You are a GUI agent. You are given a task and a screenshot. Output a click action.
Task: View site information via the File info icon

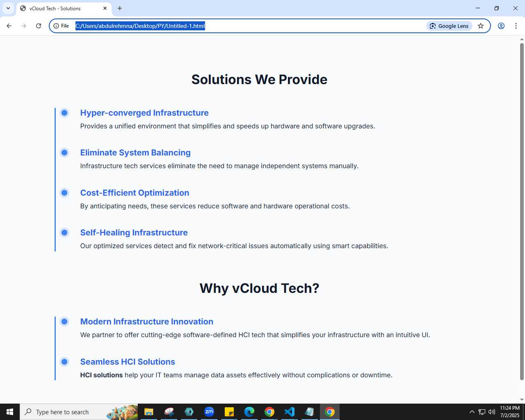click(x=61, y=26)
